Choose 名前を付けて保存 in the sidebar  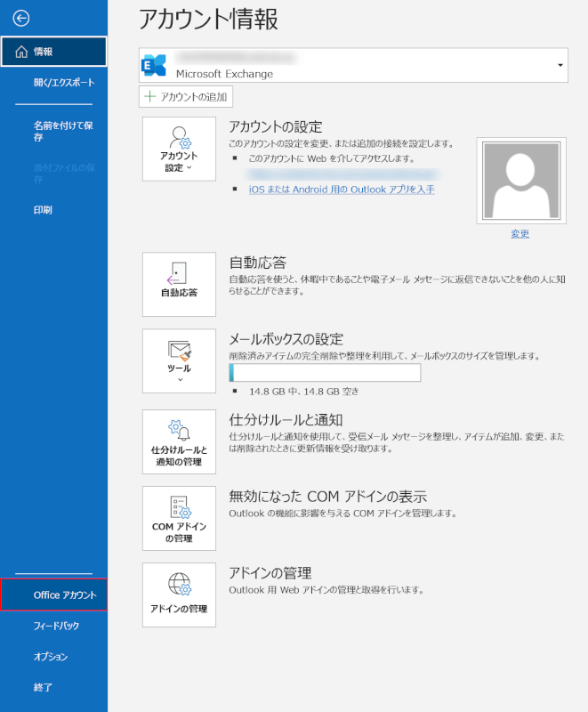pos(63,131)
